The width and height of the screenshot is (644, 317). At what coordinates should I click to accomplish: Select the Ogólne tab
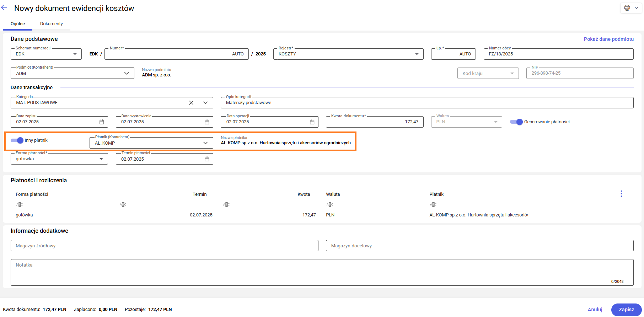(18, 24)
